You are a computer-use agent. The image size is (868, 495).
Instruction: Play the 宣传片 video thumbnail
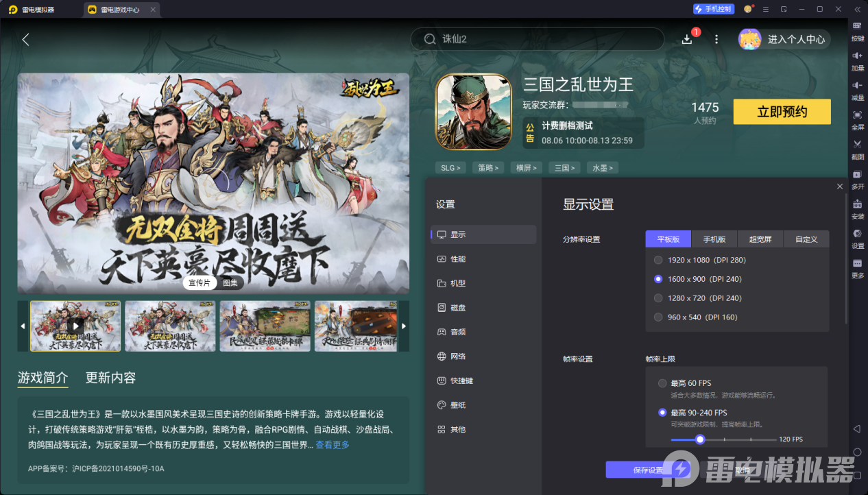[75, 326]
